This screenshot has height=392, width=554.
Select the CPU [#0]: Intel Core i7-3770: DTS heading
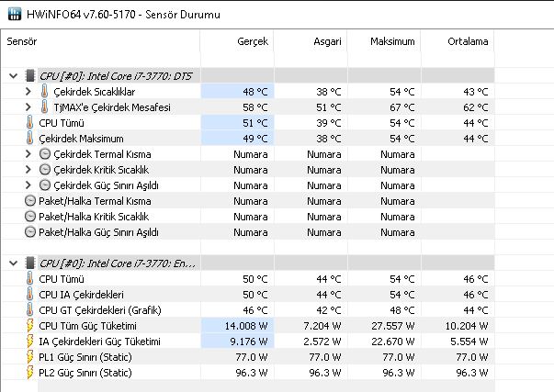pos(116,76)
